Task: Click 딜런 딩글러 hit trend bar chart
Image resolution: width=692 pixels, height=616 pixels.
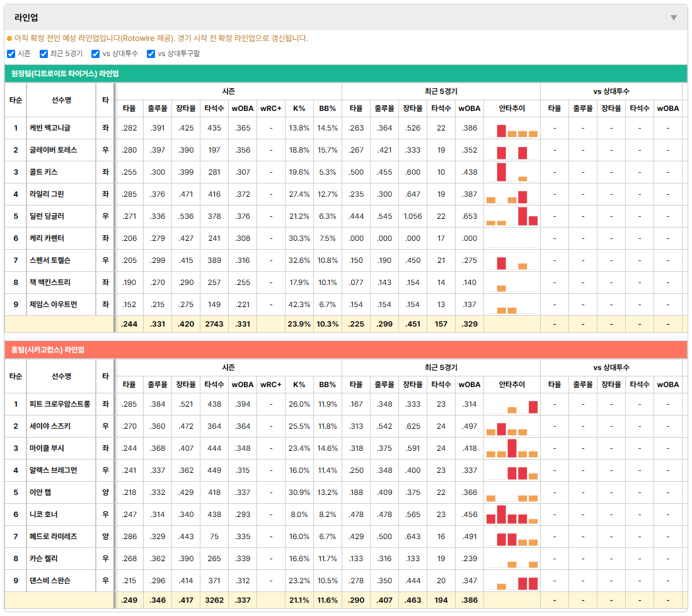Action: [512, 216]
